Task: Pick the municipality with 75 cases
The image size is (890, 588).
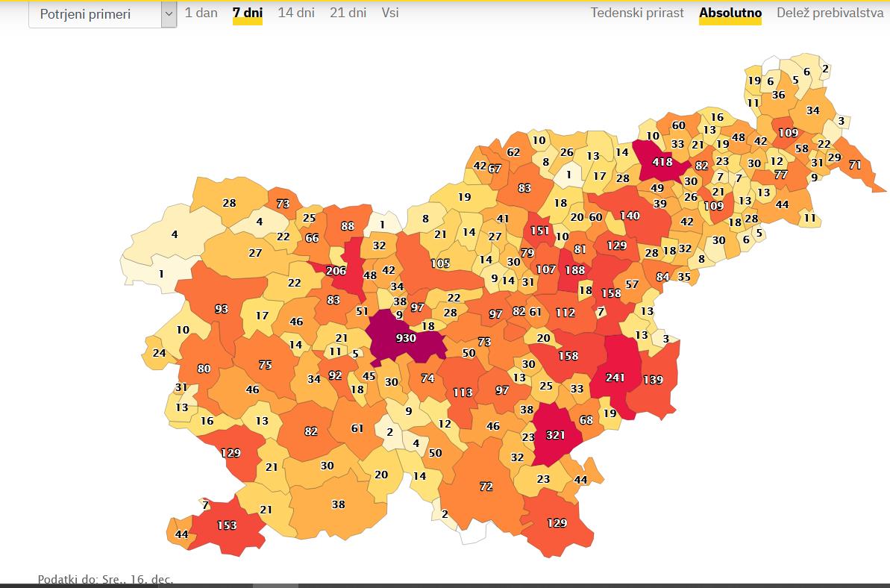Action: click(265, 365)
